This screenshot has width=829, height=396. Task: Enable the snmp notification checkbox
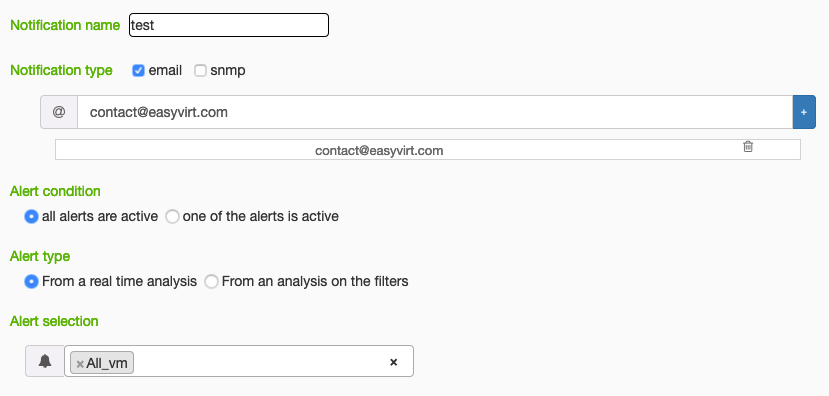coord(200,70)
